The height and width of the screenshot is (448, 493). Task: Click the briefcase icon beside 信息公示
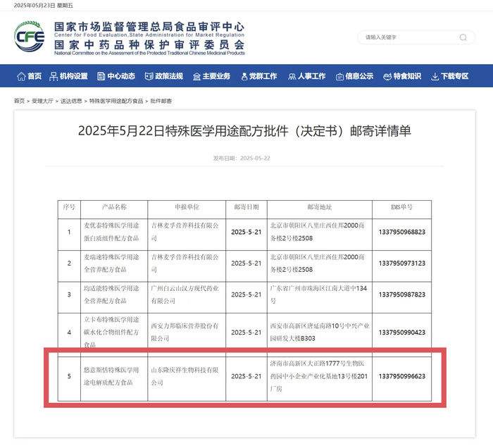(339, 76)
